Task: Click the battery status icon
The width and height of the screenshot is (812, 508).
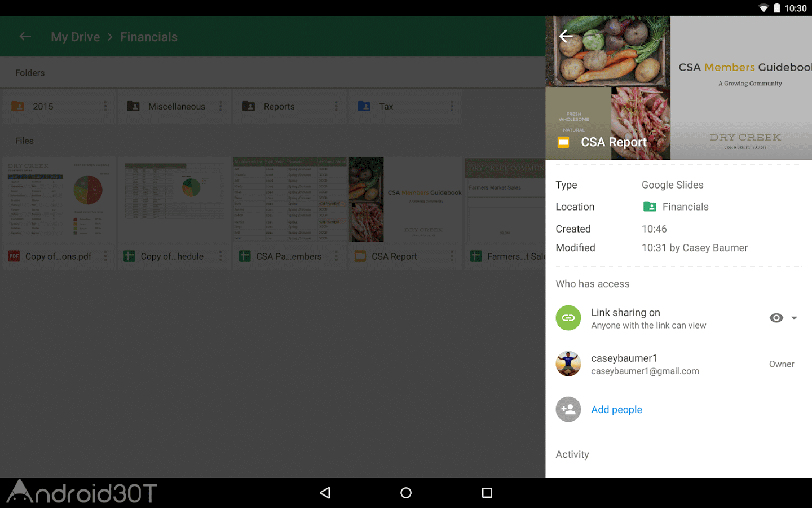Action: click(x=776, y=8)
